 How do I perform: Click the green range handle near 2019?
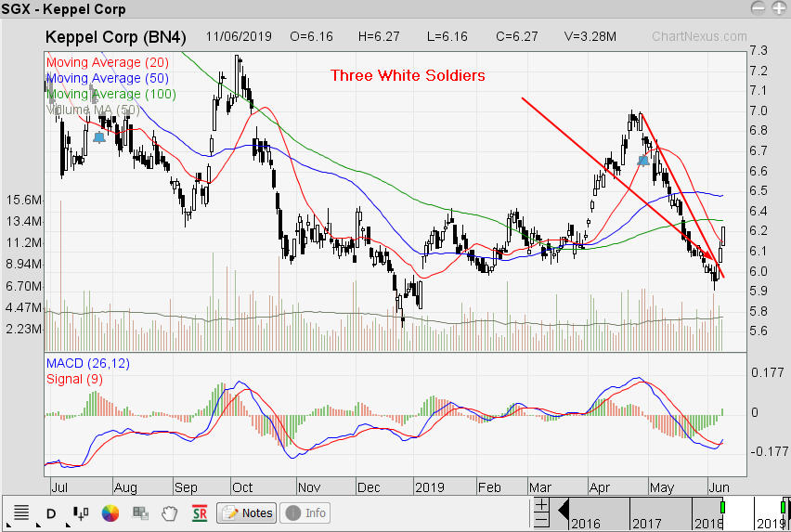click(784, 507)
